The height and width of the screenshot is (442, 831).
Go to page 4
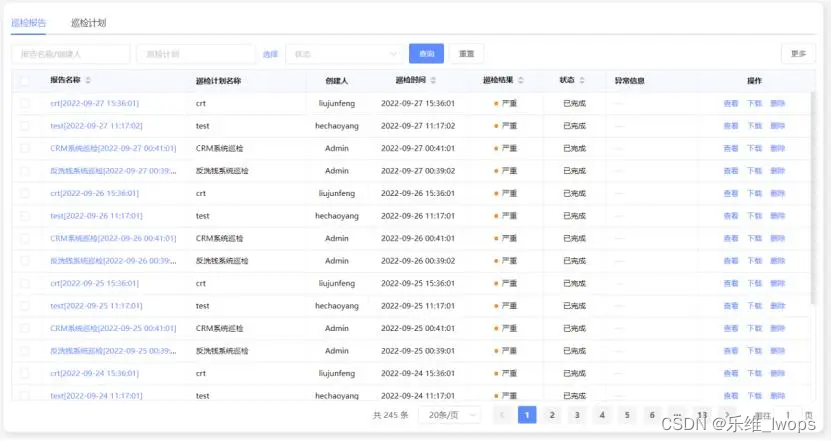[x=602, y=415]
